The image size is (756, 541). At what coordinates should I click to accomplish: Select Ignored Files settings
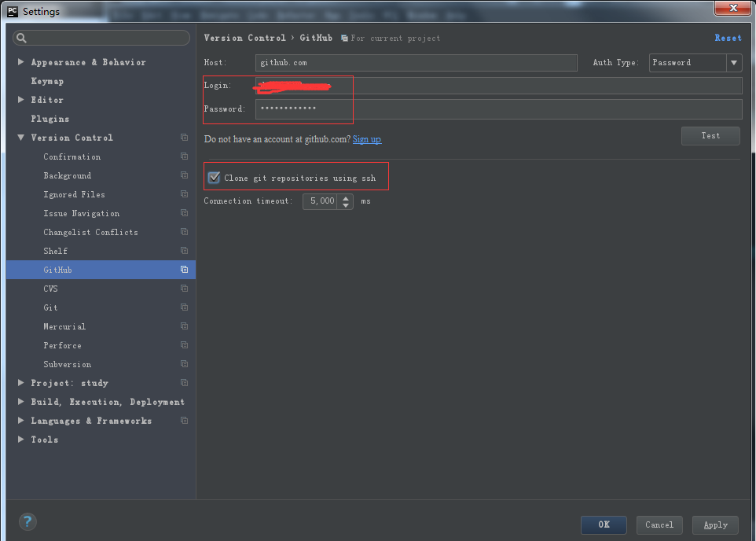[x=74, y=194]
